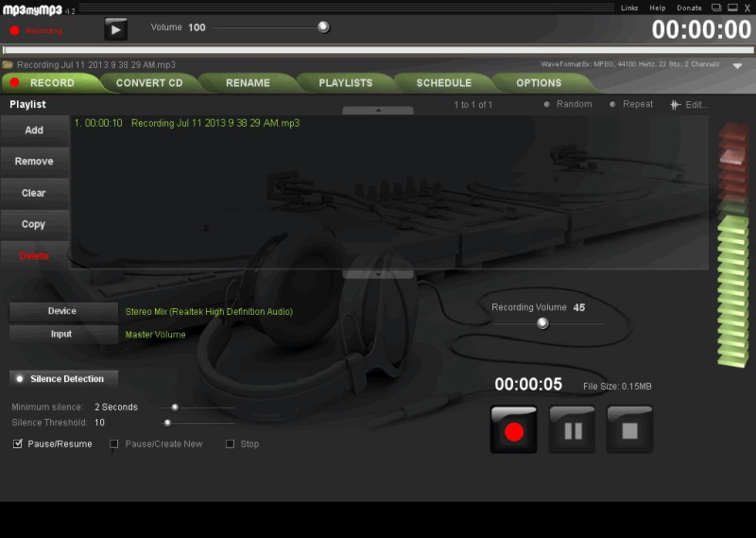Click the folder icon beside file name
The image size is (756, 538).
[x=9, y=65]
